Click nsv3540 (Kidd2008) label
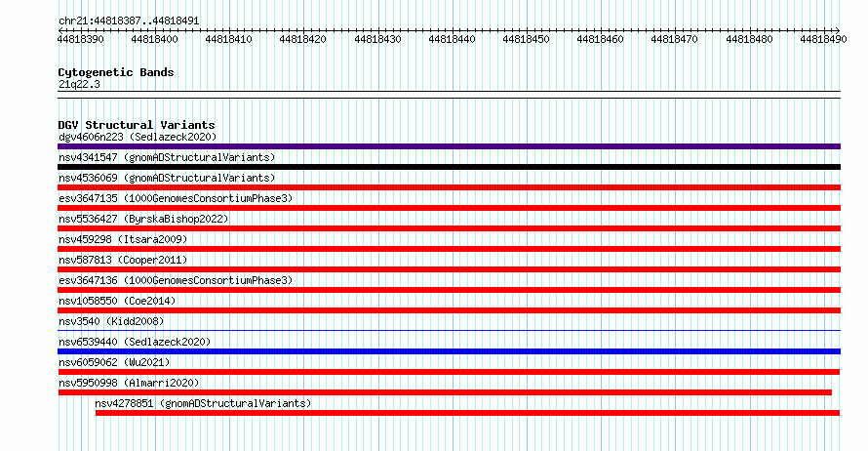Image resolution: width=868 pixels, height=451 pixels. coord(111,321)
